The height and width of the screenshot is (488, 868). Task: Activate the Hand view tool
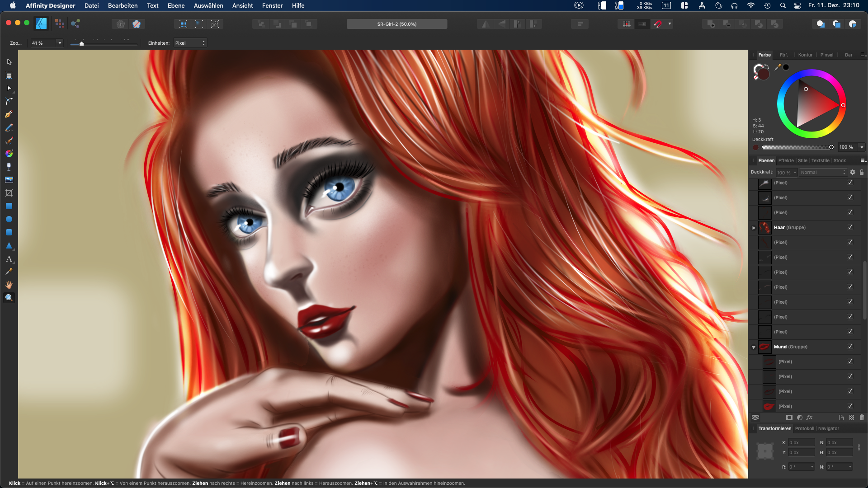[9, 285]
